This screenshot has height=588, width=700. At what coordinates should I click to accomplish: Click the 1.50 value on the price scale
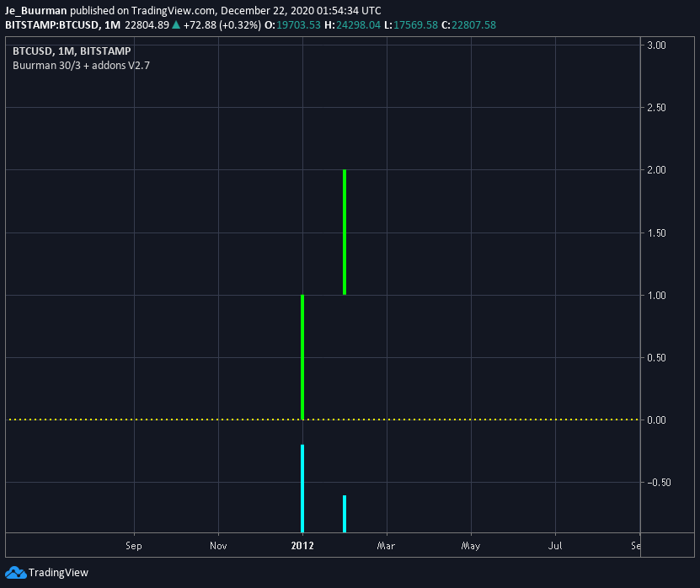pos(656,233)
